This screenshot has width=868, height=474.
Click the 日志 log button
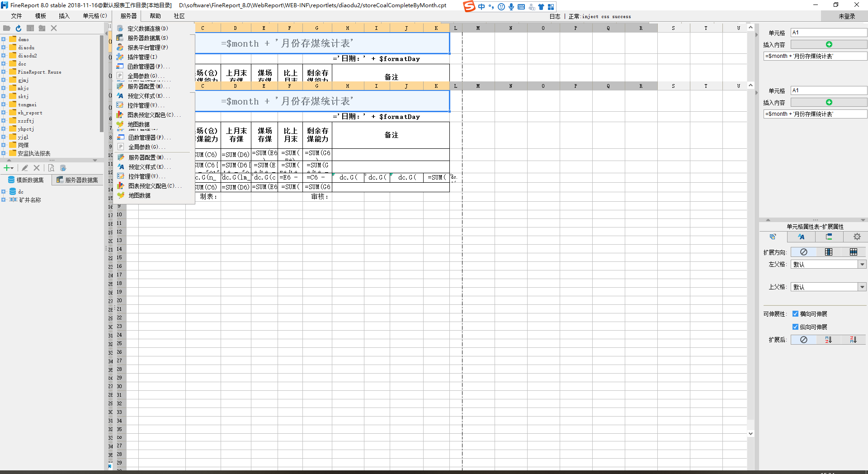pos(555,16)
